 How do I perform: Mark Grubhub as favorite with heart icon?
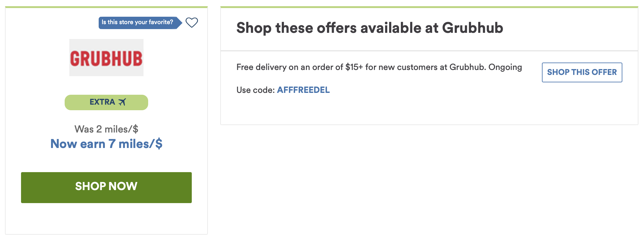191,23
